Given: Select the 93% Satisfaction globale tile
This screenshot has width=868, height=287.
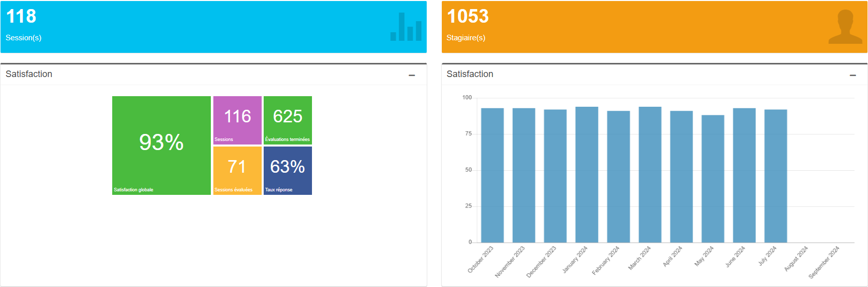Looking at the screenshot, I should [x=161, y=146].
